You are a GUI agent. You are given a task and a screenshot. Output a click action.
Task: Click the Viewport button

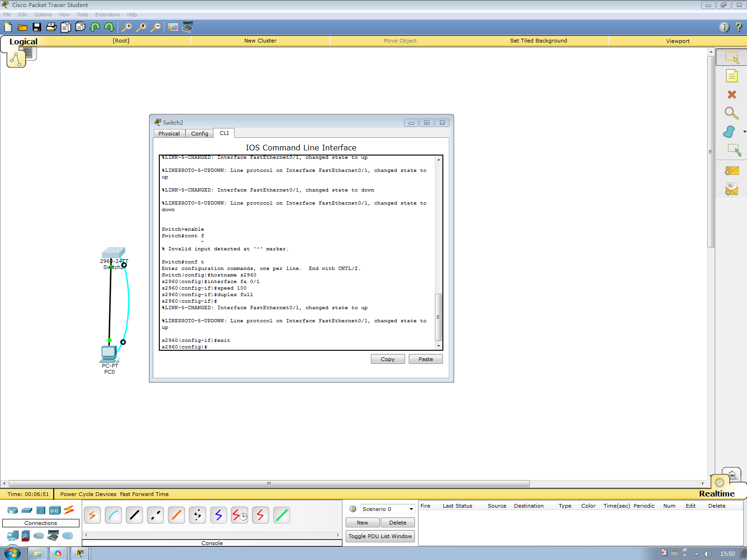tap(677, 41)
